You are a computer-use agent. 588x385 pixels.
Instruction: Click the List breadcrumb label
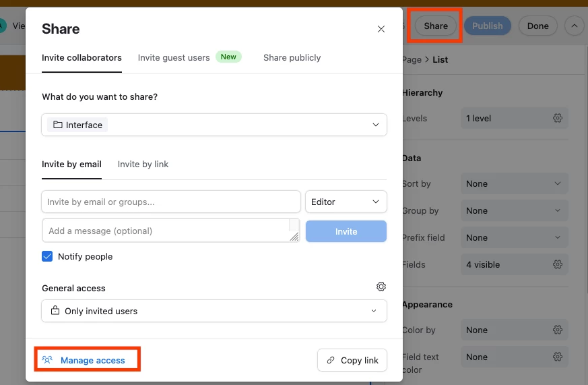pyautogui.click(x=440, y=59)
